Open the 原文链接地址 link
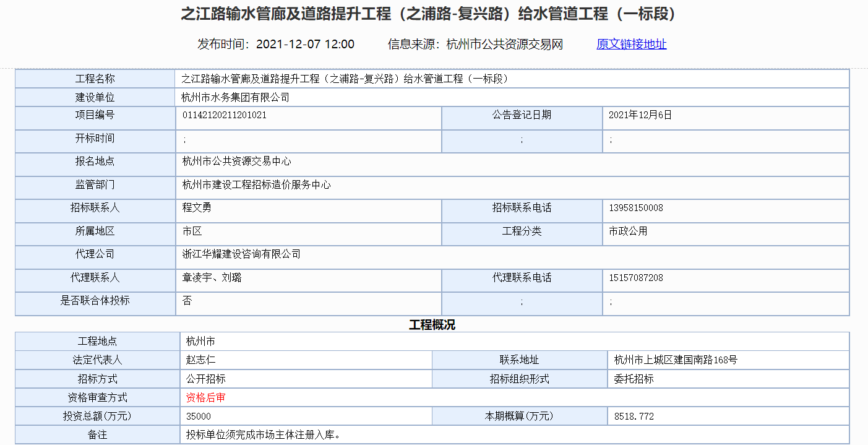The image size is (868, 445). pyautogui.click(x=631, y=44)
